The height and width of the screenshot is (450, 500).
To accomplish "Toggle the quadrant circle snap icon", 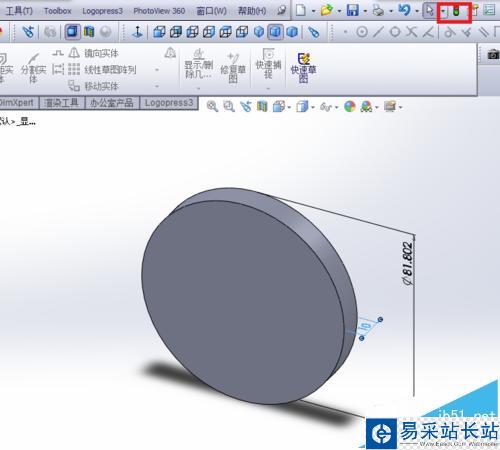I will (x=395, y=32).
